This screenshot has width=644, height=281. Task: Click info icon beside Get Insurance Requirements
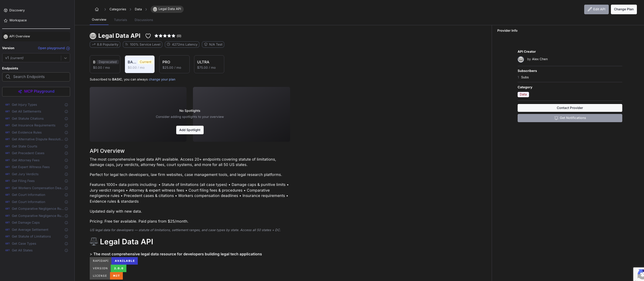coord(66,126)
